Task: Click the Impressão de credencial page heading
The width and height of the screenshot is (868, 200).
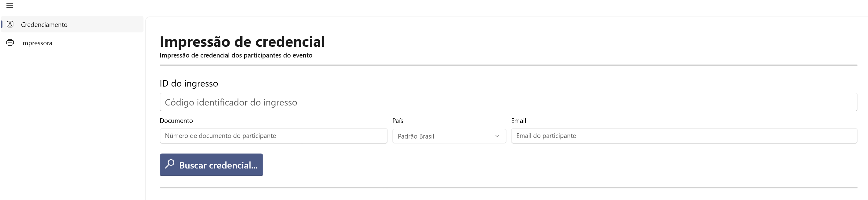Action: (242, 42)
